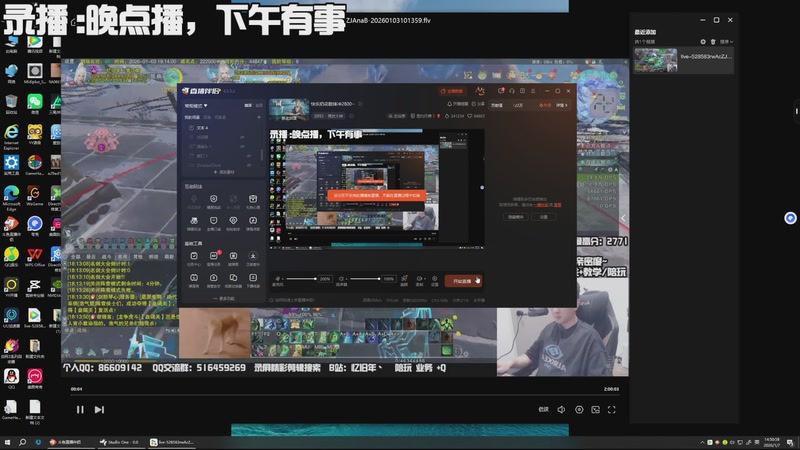Screen dimensions: 800x450
Task: Select the live-52858 video file icon
Action: coord(35,317)
